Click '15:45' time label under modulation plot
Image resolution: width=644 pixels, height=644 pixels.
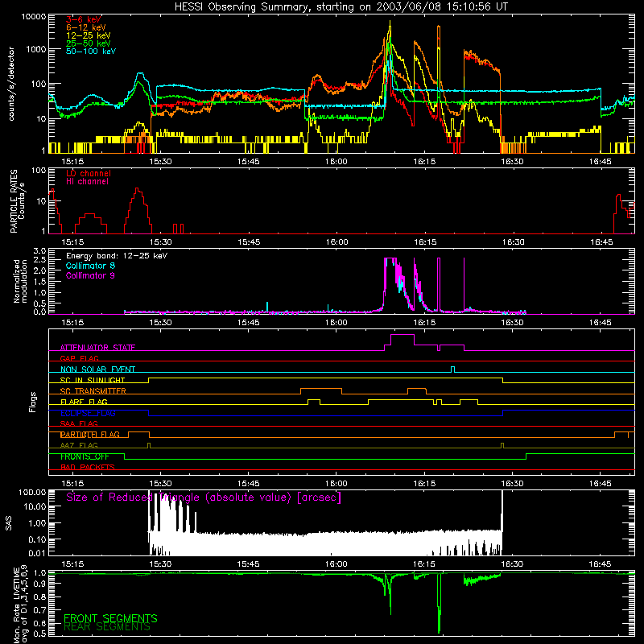(x=249, y=323)
